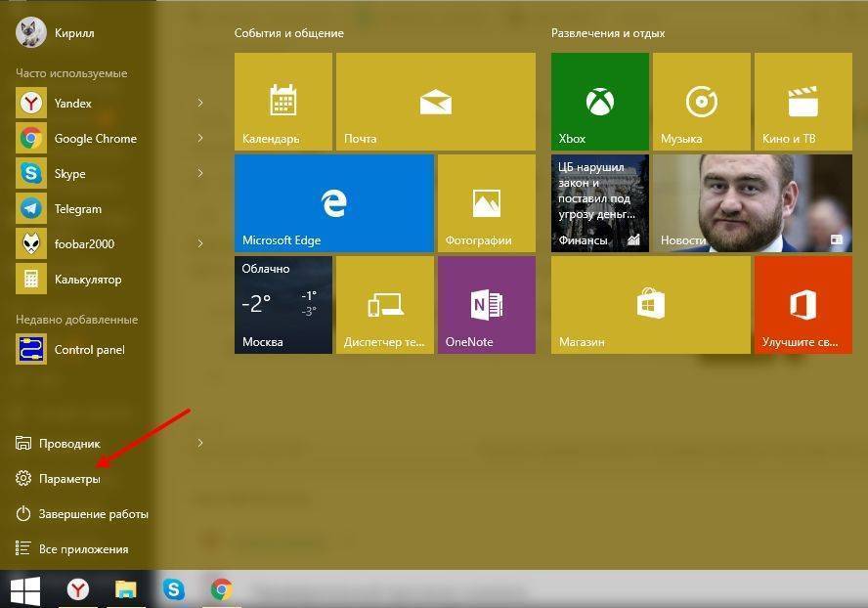Open the Photos (Фотографии) tile

[486, 202]
